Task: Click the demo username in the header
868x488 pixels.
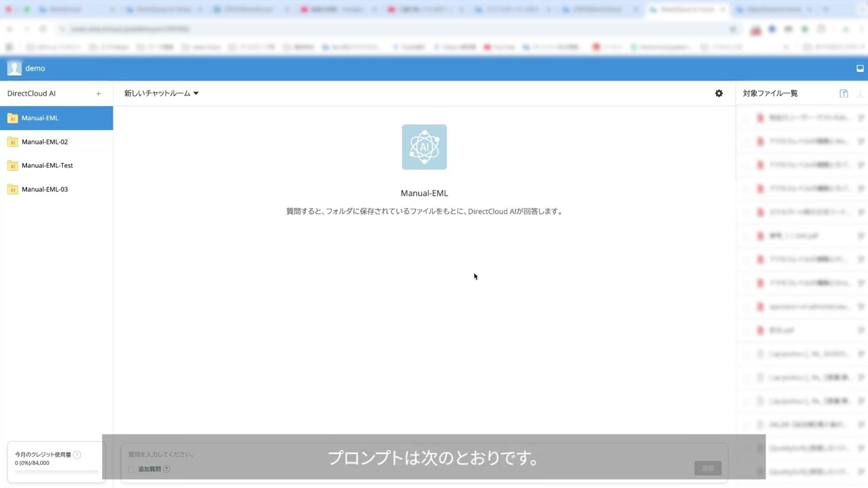Action: click(x=35, y=68)
